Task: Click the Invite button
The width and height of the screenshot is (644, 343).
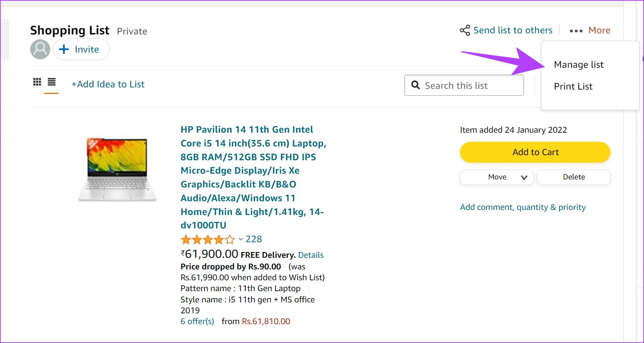Action: [x=81, y=49]
